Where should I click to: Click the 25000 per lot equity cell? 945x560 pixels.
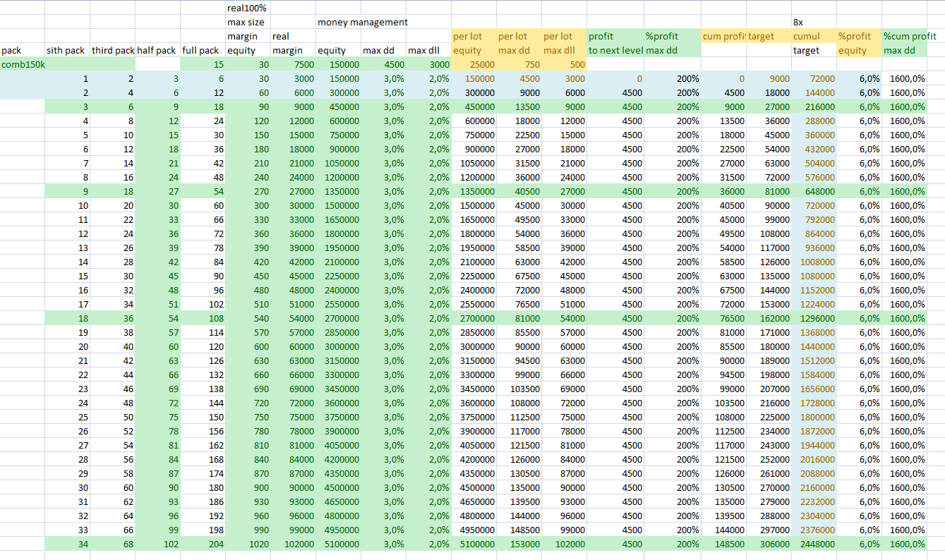(474, 64)
